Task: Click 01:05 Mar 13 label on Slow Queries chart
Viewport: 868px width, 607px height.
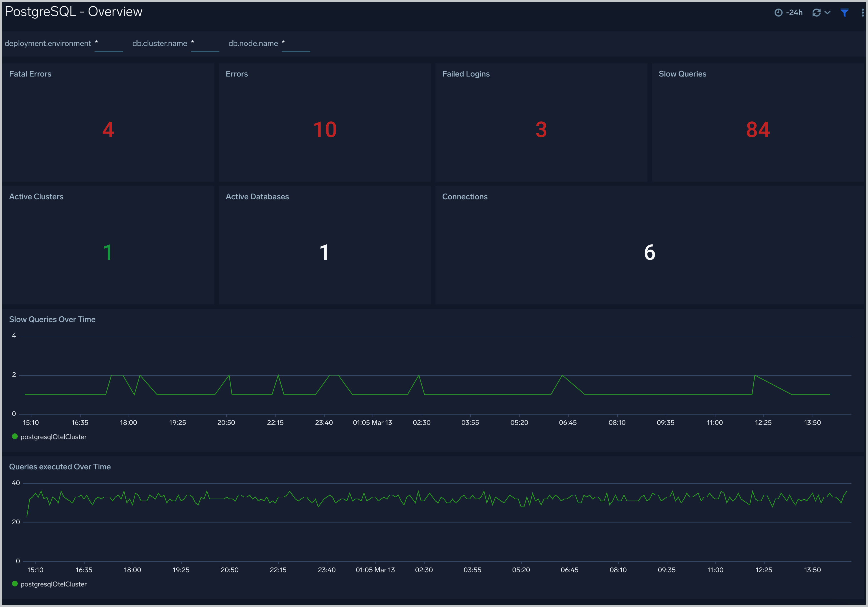Action: click(372, 423)
